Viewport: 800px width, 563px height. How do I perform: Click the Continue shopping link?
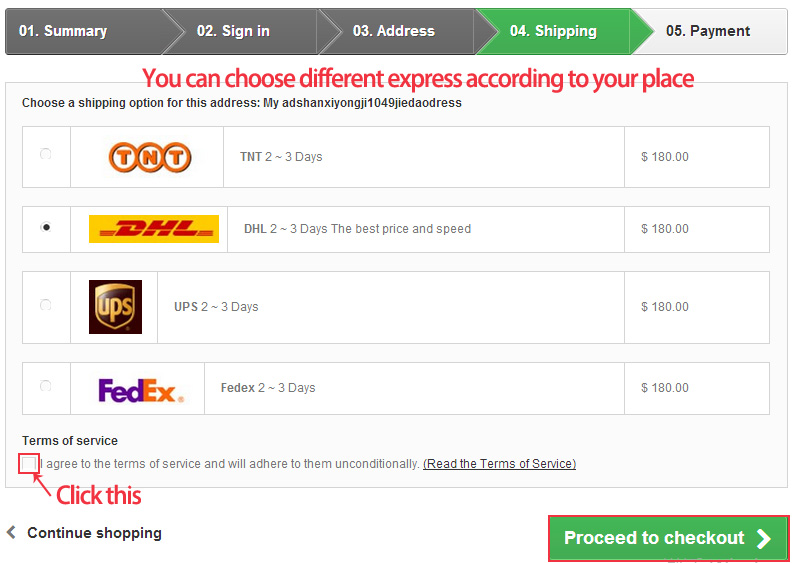pyautogui.click(x=94, y=533)
